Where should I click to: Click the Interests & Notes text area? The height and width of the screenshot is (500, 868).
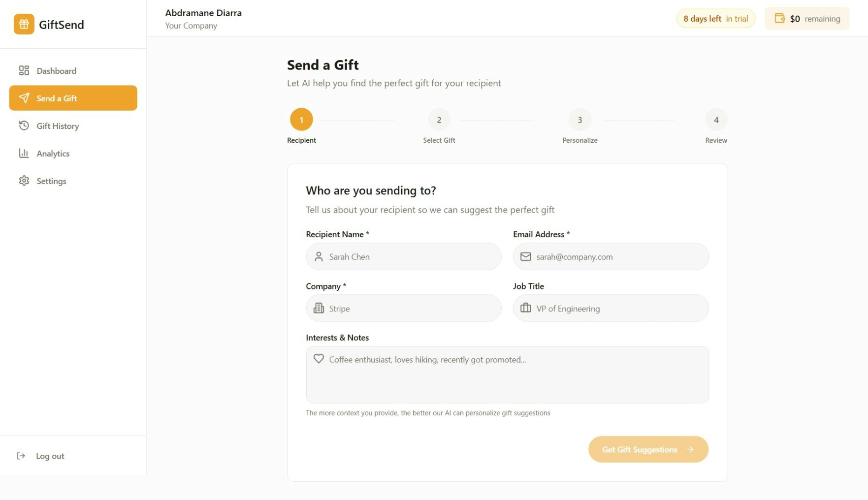[507, 379]
